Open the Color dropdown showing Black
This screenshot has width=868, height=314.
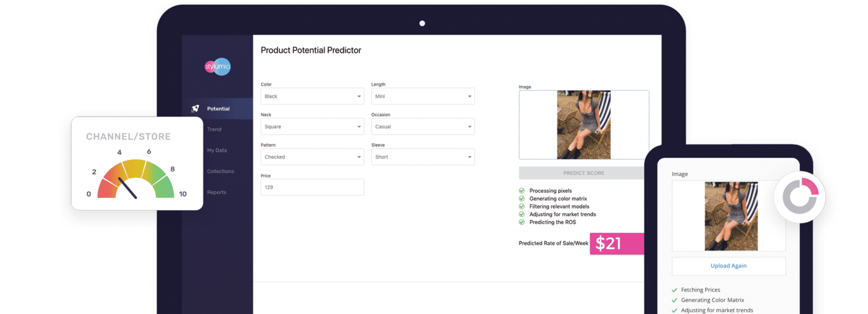[x=312, y=96]
